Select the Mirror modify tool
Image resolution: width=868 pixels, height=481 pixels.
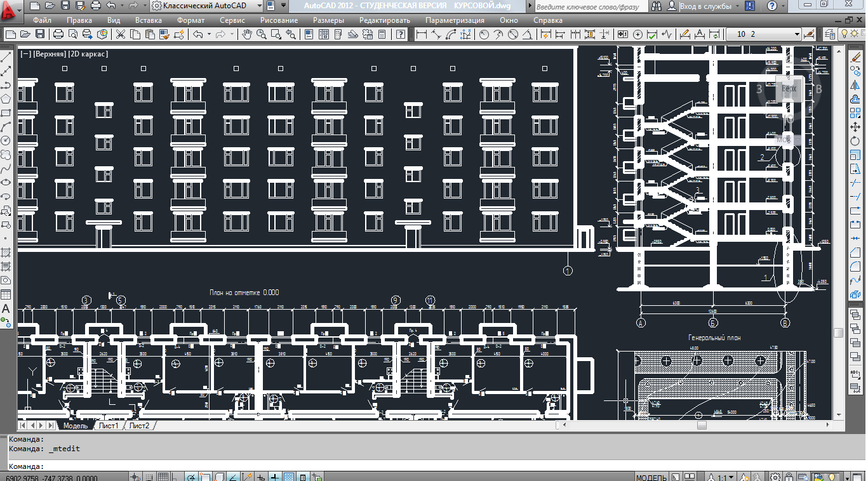point(855,85)
